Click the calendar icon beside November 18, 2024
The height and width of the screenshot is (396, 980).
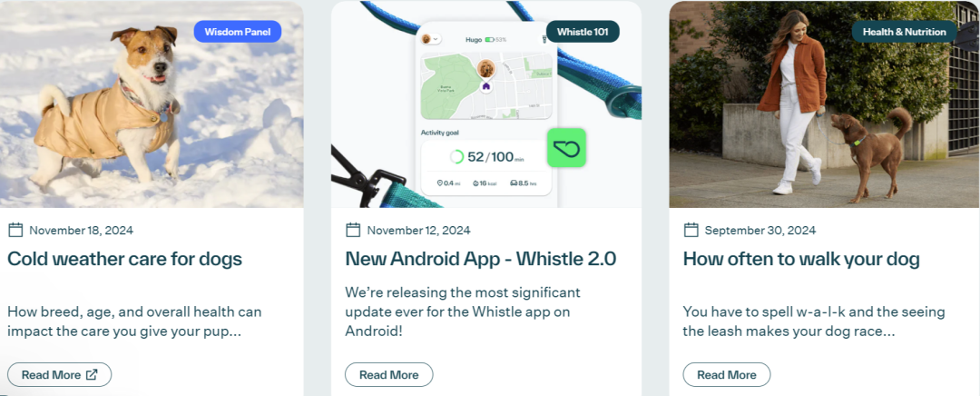pyautogui.click(x=15, y=230)
